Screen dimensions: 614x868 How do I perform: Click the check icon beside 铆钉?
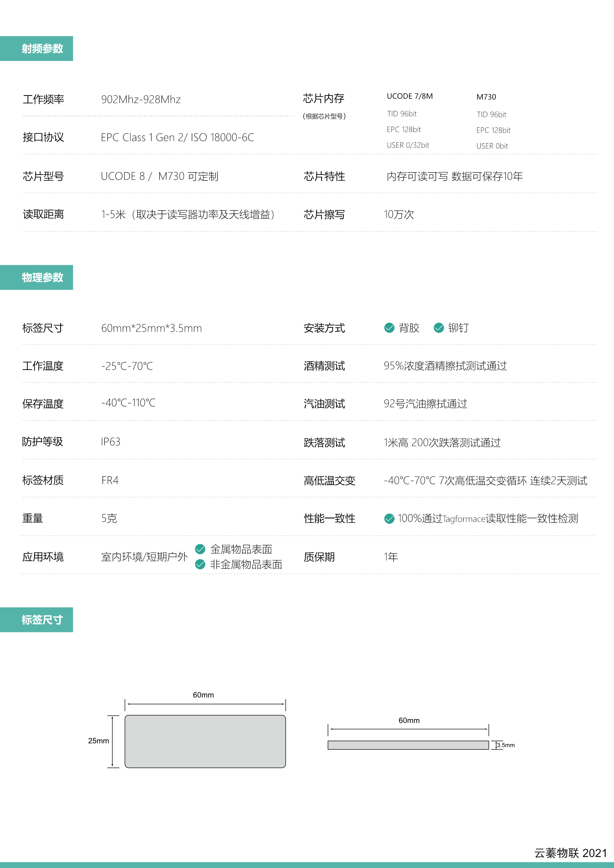[439, 327]
